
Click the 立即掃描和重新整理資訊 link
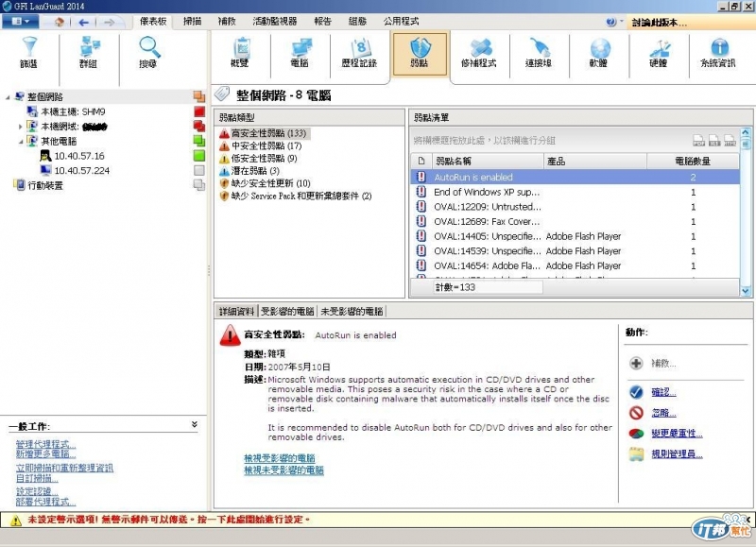point(64,468)
